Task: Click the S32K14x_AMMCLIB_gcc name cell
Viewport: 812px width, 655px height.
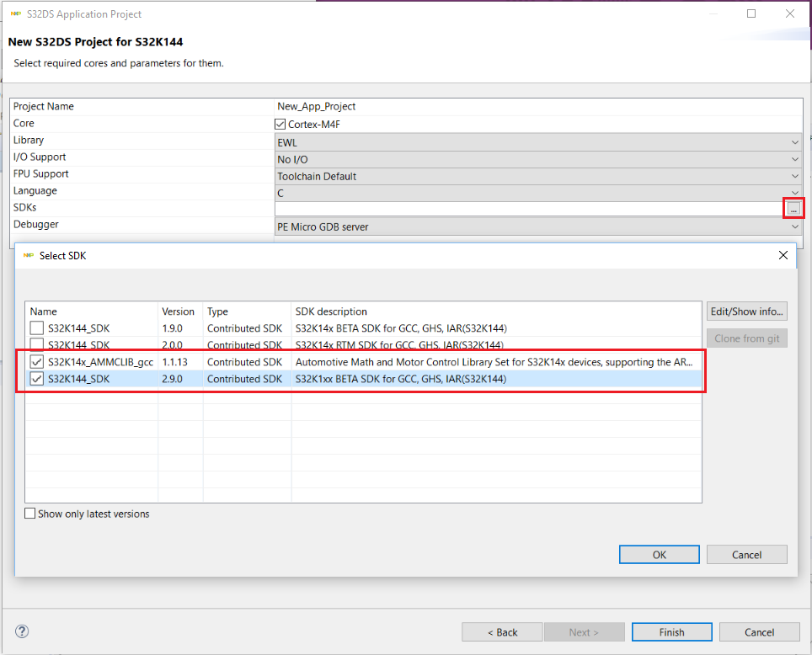Action: [x=100, y=362]
